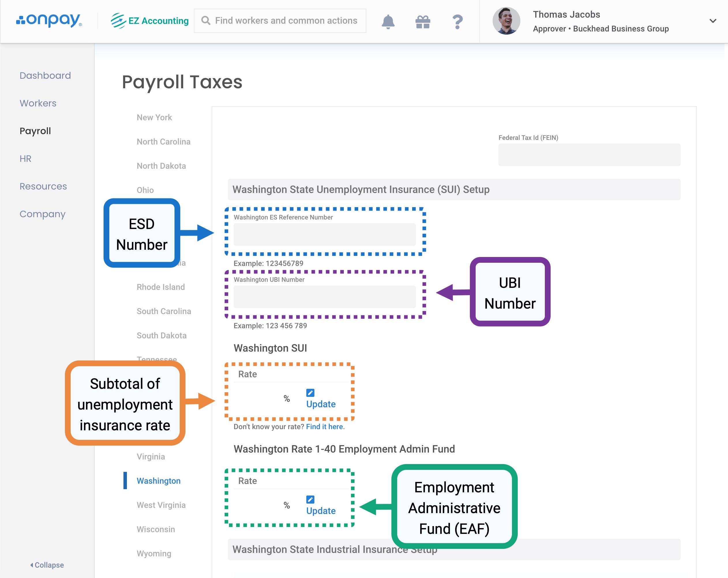Open the Payroll menu item
The image size is (728, 578).
tap(35, 131)
